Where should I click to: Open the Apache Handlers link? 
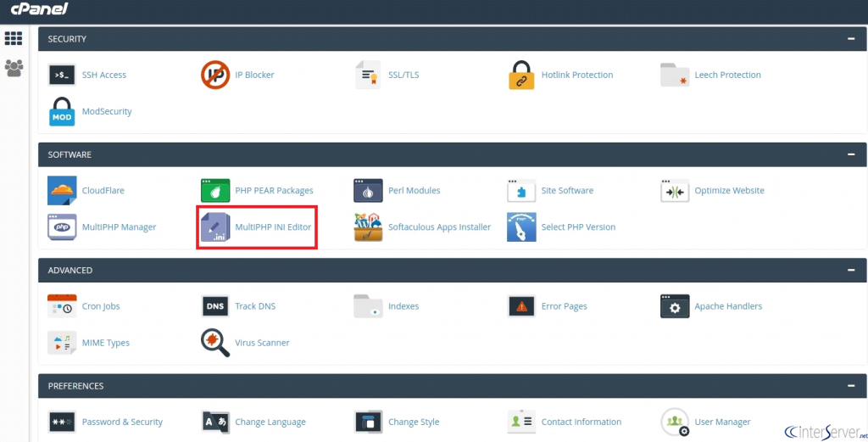tap(728, 306)
